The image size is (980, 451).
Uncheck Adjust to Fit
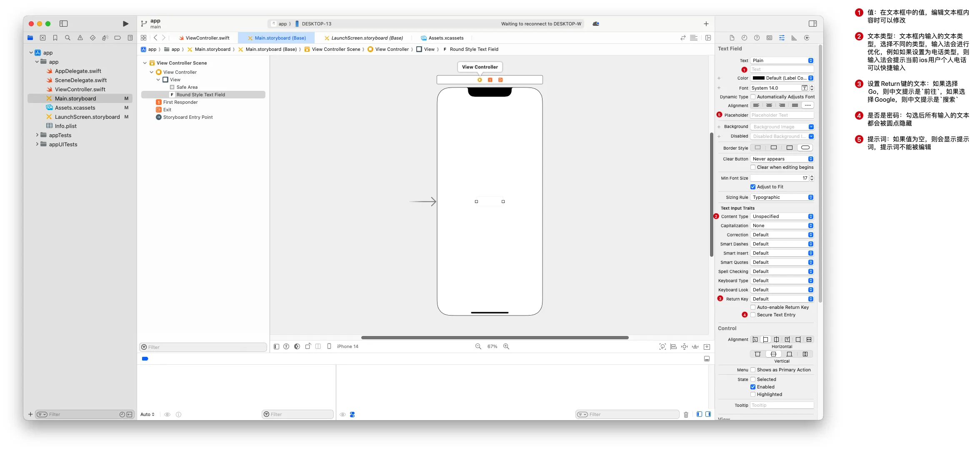click(753, 187)
